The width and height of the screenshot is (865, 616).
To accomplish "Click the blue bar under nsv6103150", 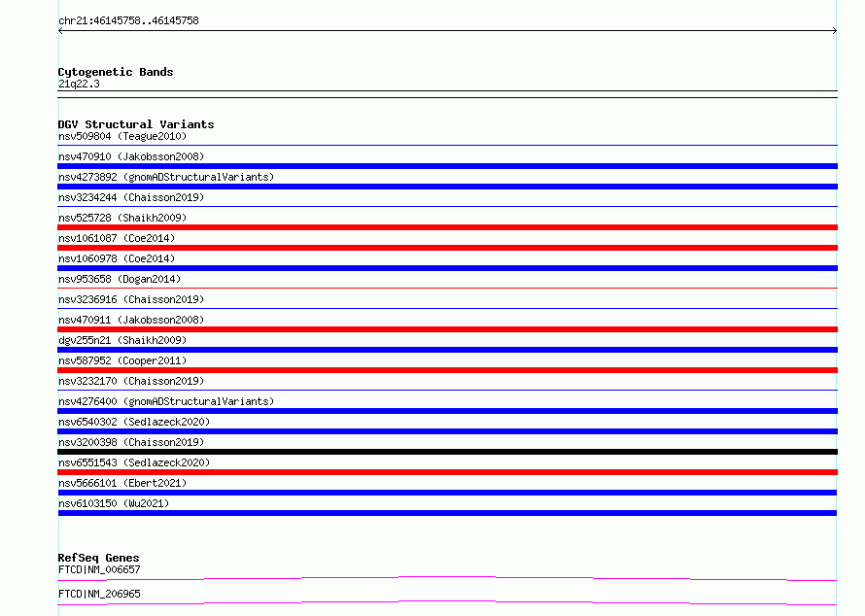I will click(447, 513).
